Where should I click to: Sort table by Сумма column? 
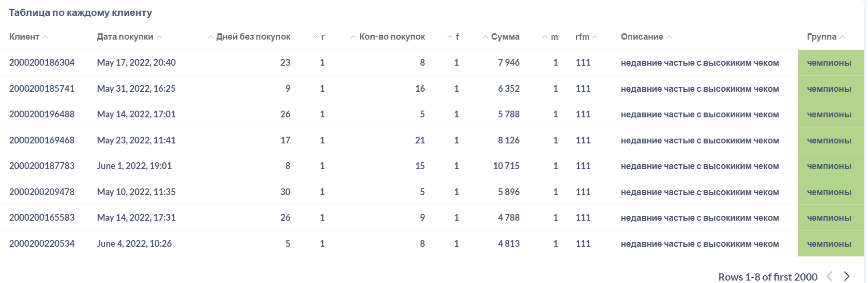(x=505, y=37)
